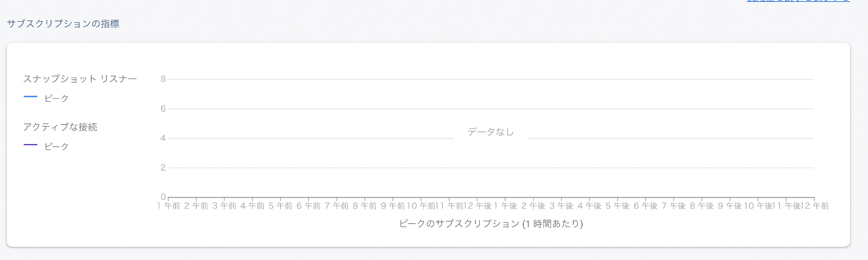Click the blue ピーク legend line swatch
Viewport: 868px width, 260px height.
(x=30, y=97)
